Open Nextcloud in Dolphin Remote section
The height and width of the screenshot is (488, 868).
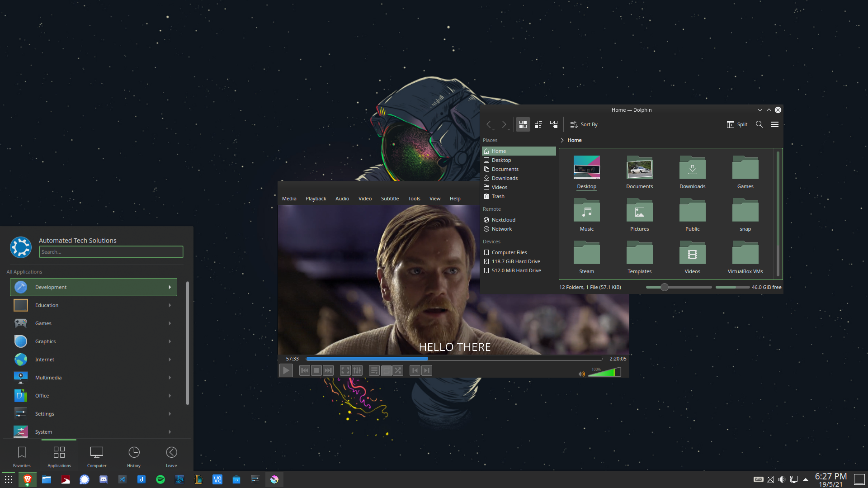point(519,220)
